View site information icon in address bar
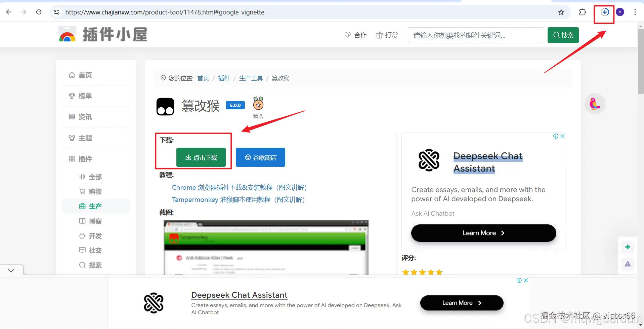This screenshot has height=329, width=644. tap(57, 12)
